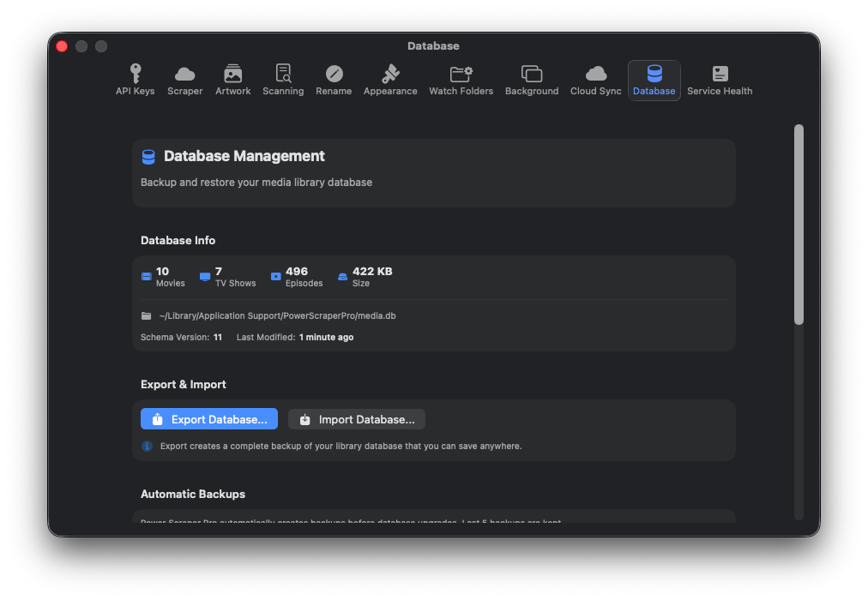Open Service Health tab
Viewport: 868px width, 600px height.
(720, 80)
